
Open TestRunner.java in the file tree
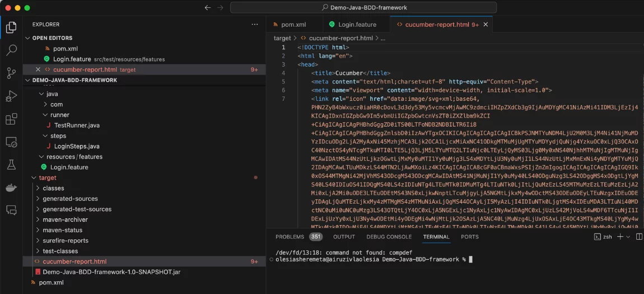tap(77, 125)
